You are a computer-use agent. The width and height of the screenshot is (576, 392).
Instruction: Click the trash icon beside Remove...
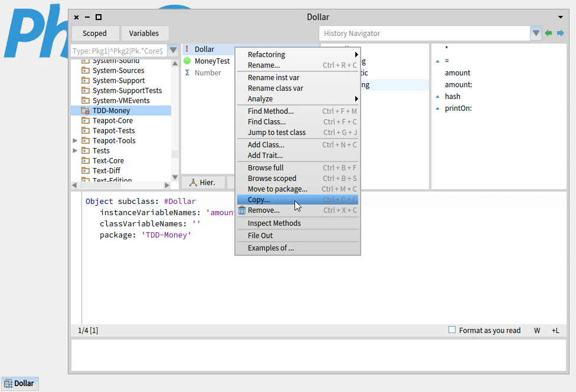242,210
